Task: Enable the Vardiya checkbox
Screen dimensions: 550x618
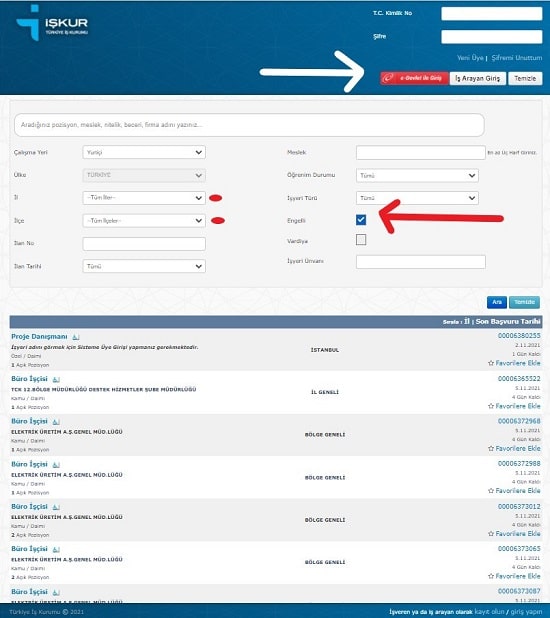Action: [361, 240]
